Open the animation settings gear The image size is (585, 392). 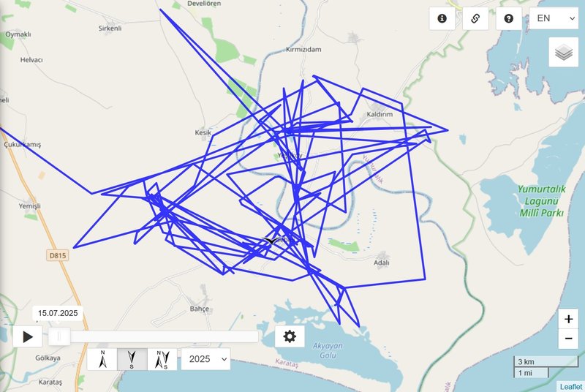coord(290,336)
